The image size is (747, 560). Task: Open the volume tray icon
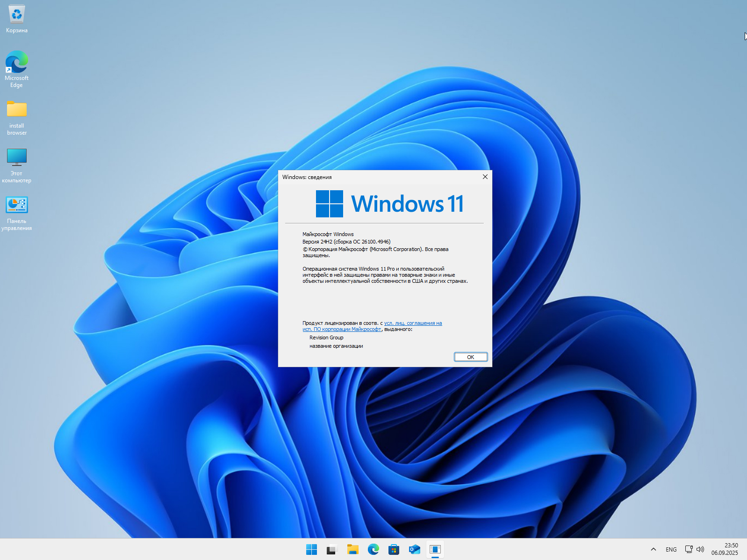700,550
